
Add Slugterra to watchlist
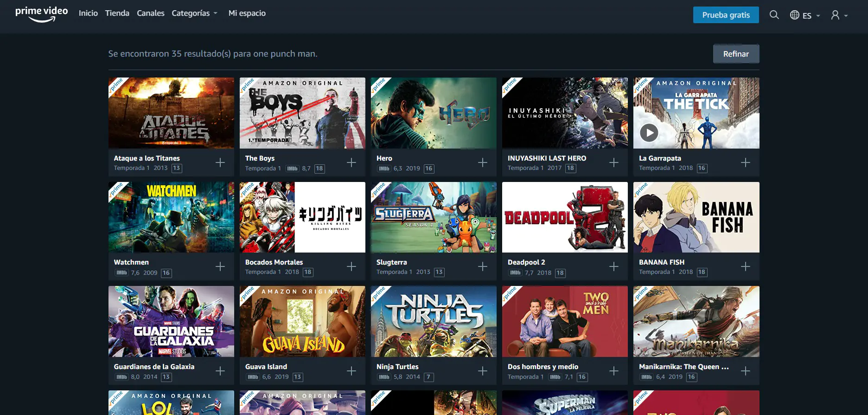[x=483, y=266]
